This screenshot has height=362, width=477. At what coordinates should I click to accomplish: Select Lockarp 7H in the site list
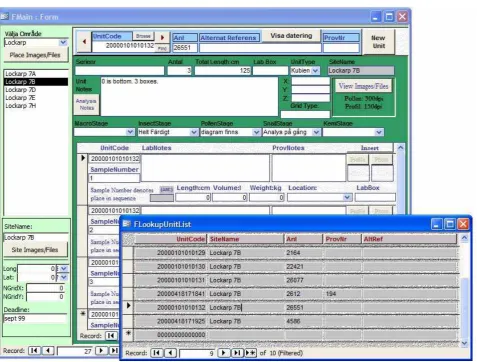pyautogui.click(x=36, y=106)
